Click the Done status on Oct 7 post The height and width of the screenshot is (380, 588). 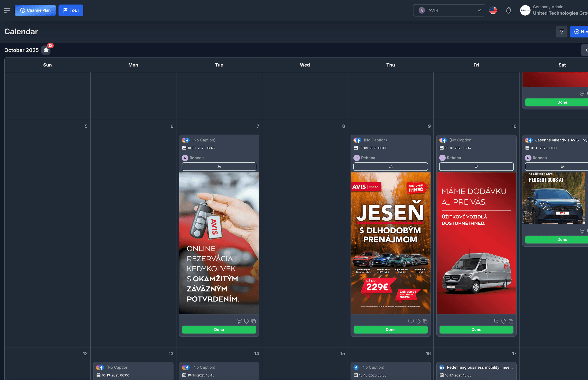(x=219, y=329)
